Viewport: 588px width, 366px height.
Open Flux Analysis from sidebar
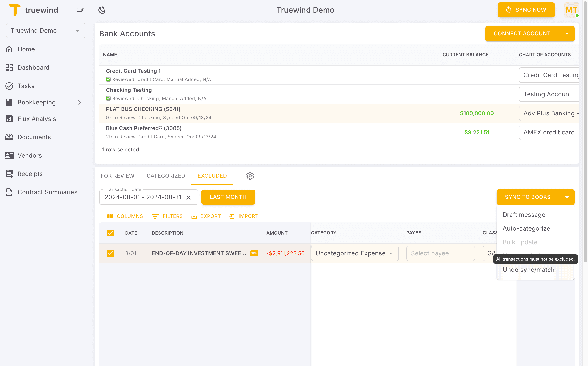36,119
